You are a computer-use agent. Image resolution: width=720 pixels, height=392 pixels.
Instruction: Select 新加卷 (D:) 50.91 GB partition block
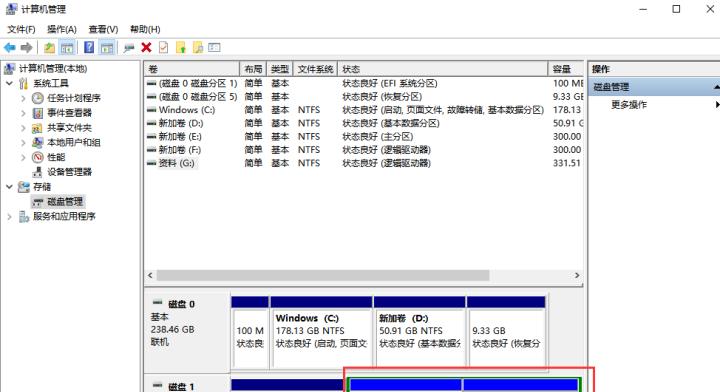tap(420, 332)
